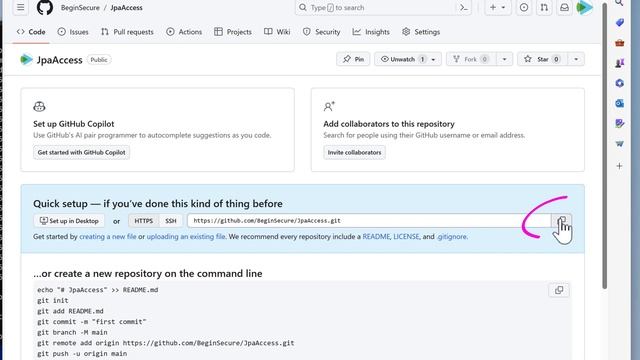Image resolution: width=640 pixels, height=360 pixels.
Task: Open the notifications inbox icon
Action: 564,7
